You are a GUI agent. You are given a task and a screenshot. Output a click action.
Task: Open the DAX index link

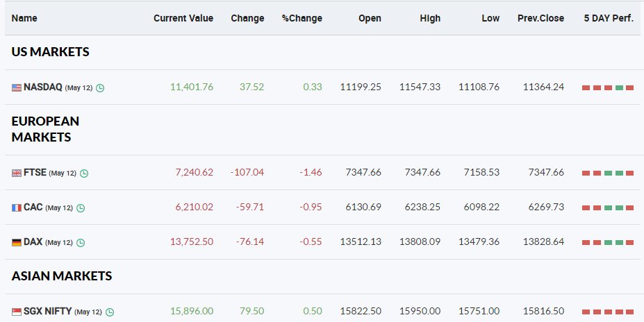pos(33,241)
